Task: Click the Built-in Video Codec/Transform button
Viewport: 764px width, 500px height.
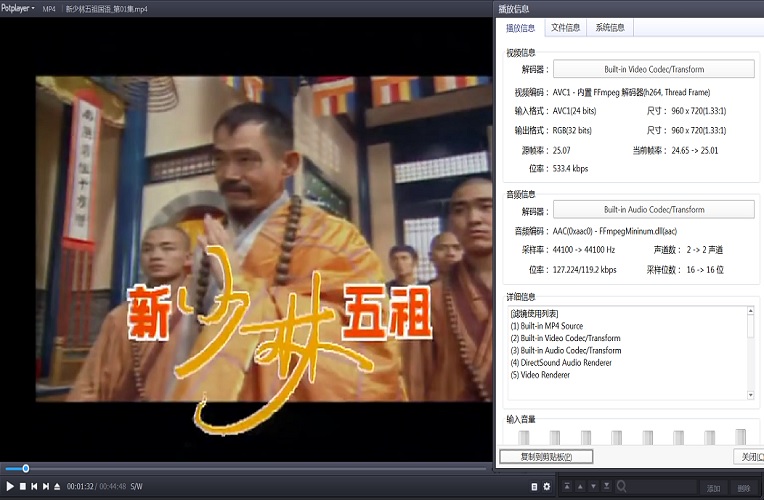Action: point(654,69)
